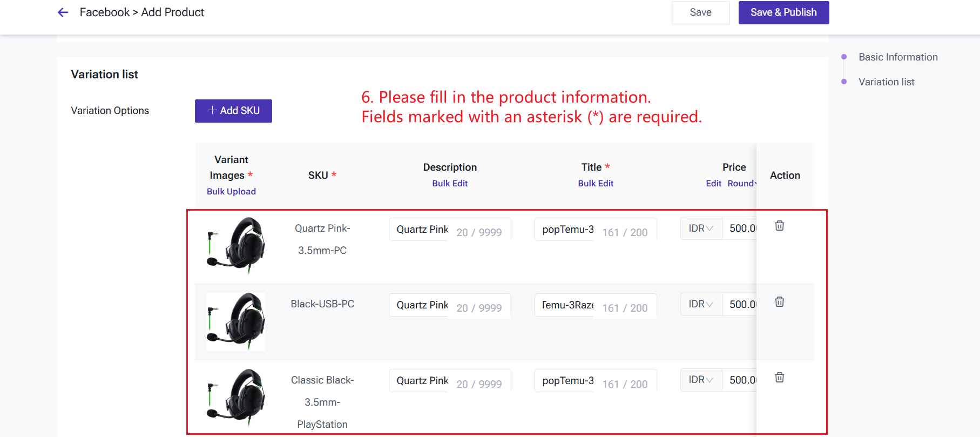Open IDR currency dropdown for Quartz Pink row
Image resolution: width=980 pixels, height=437 pixels.
click(x=701, y=228)
